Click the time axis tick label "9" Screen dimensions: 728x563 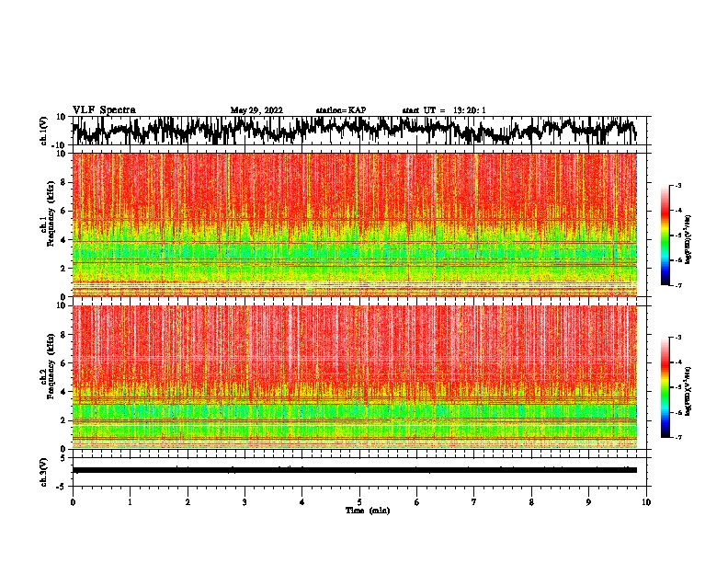(588, 502)
